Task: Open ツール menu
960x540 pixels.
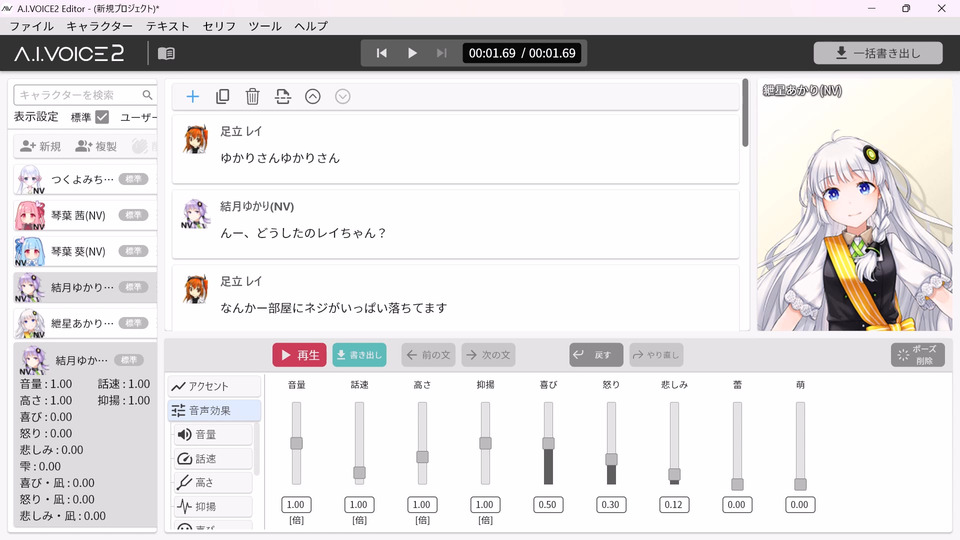Action: tap(265, 26)
